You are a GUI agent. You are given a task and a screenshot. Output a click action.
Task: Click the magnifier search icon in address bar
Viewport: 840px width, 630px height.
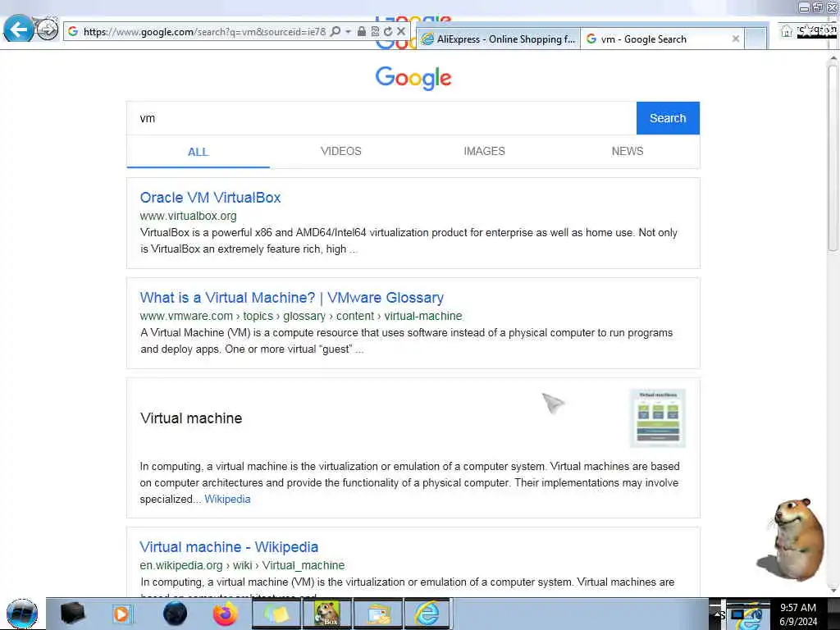[336, 32]
